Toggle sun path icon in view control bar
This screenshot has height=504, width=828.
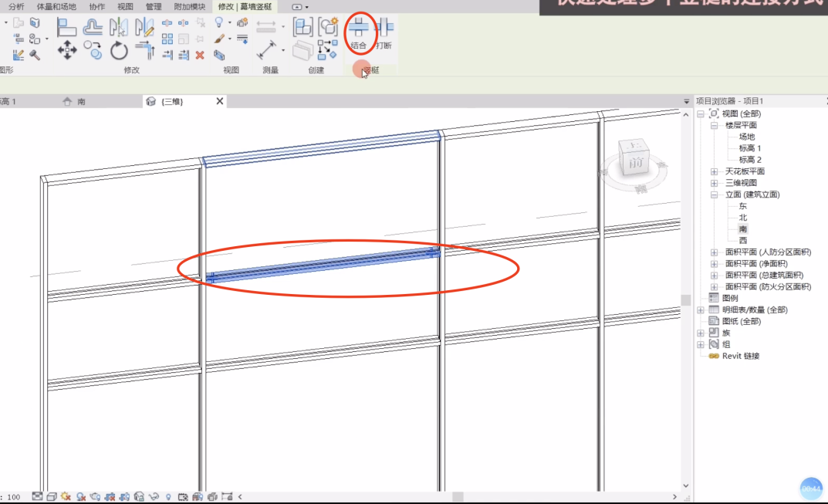[x=66, y=496]
